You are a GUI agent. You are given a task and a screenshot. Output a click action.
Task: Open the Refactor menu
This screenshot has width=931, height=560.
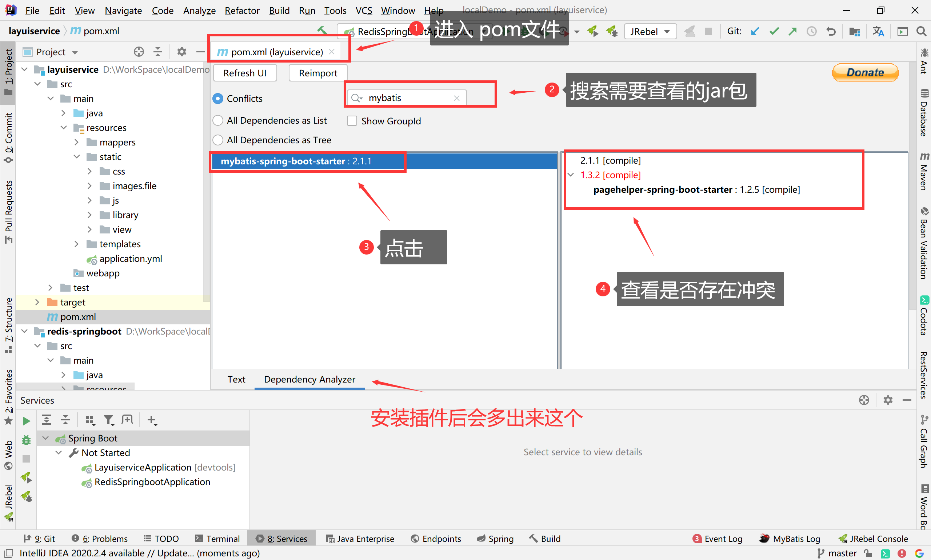tap(242, 11)
